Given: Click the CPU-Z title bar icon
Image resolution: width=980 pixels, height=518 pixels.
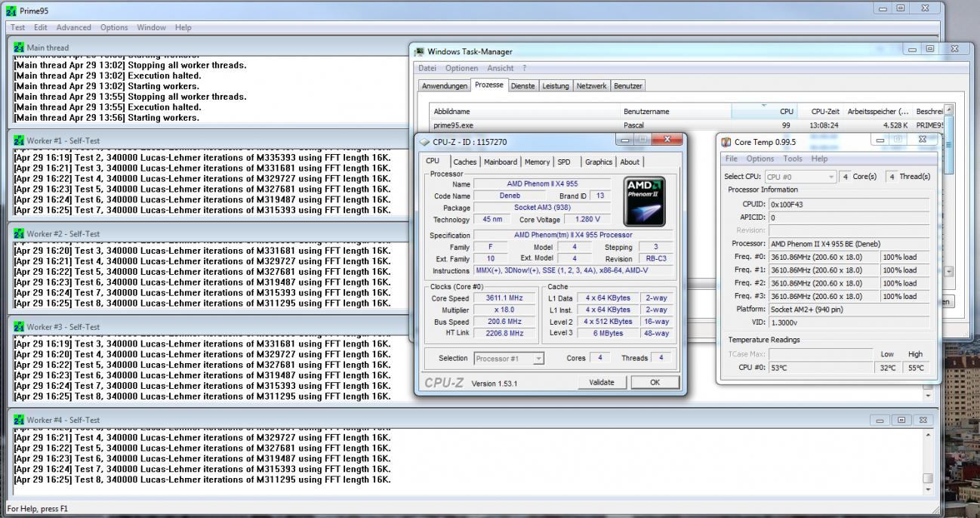Looking at the screenshot, I should coord(424,142).
